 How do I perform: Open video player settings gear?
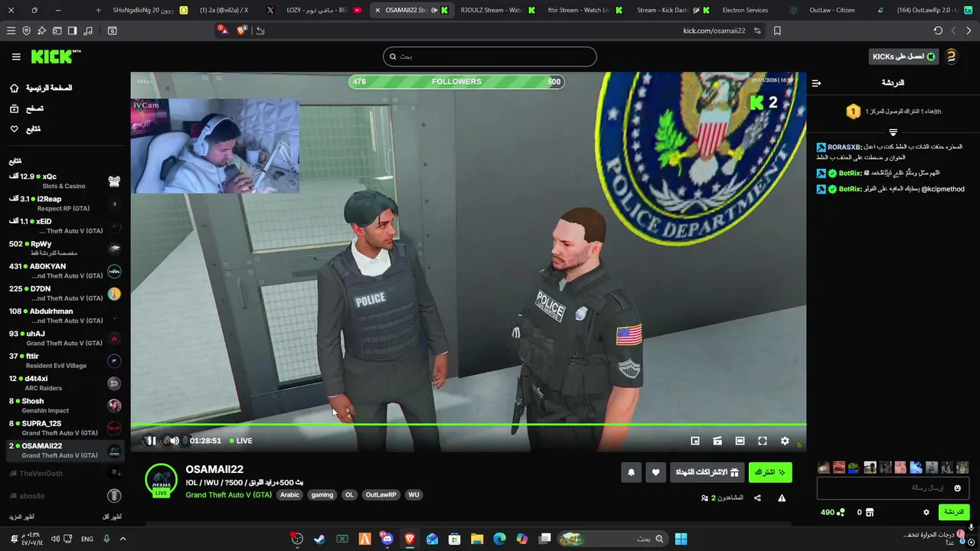(785, 441)
